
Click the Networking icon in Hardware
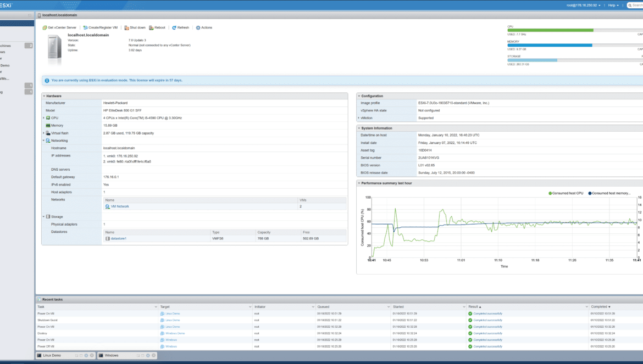click(48, 141)
